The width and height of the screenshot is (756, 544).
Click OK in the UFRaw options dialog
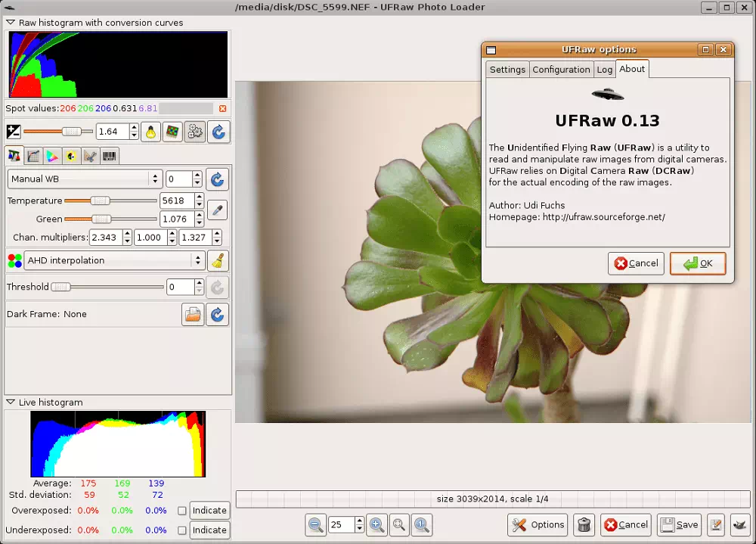[698, 263]
